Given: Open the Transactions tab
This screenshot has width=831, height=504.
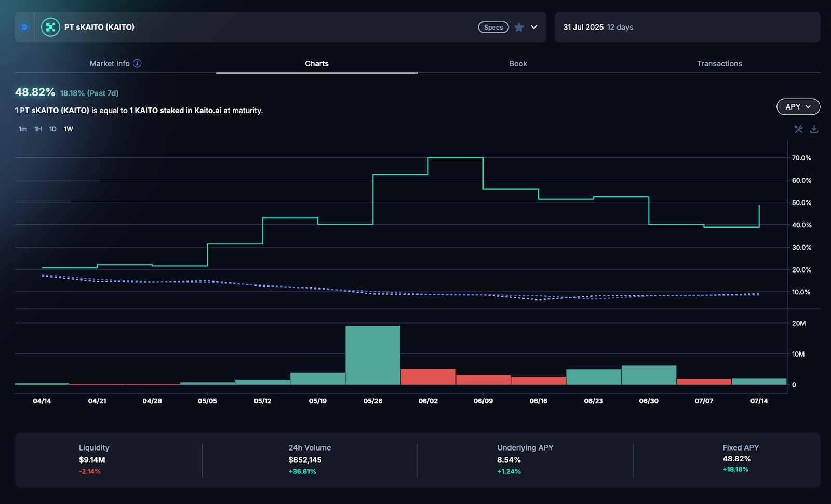Looking at the screenshot, I should point(719,63).
